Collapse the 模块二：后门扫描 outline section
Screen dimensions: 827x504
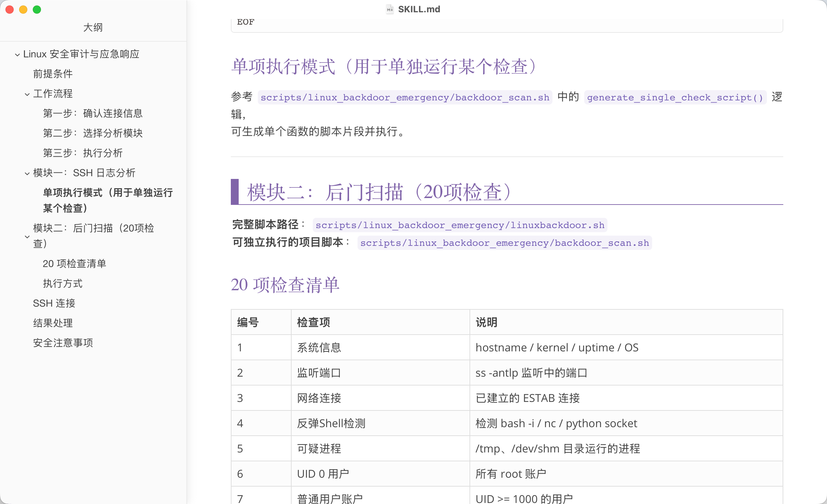pyautogui.click(x=27, y=236)
